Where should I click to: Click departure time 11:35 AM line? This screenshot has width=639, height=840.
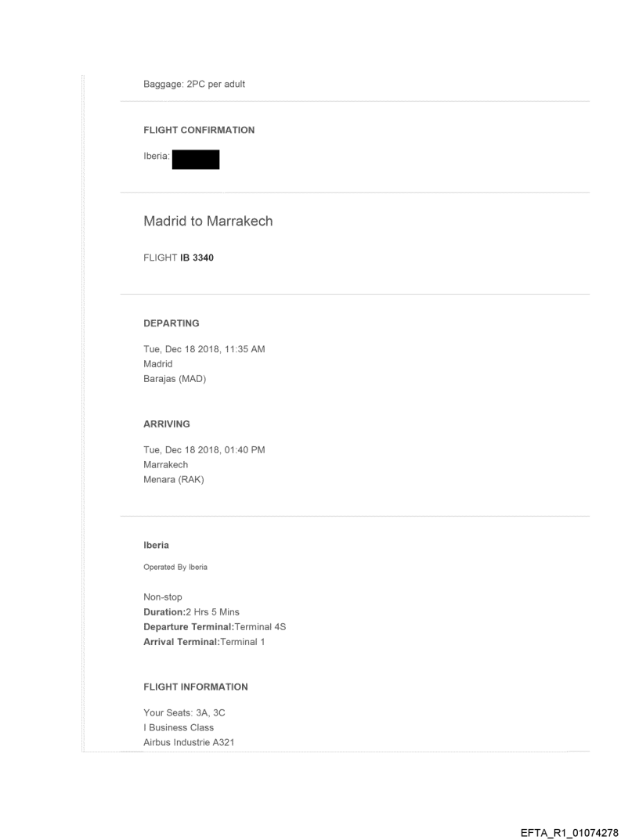(204, 349)
